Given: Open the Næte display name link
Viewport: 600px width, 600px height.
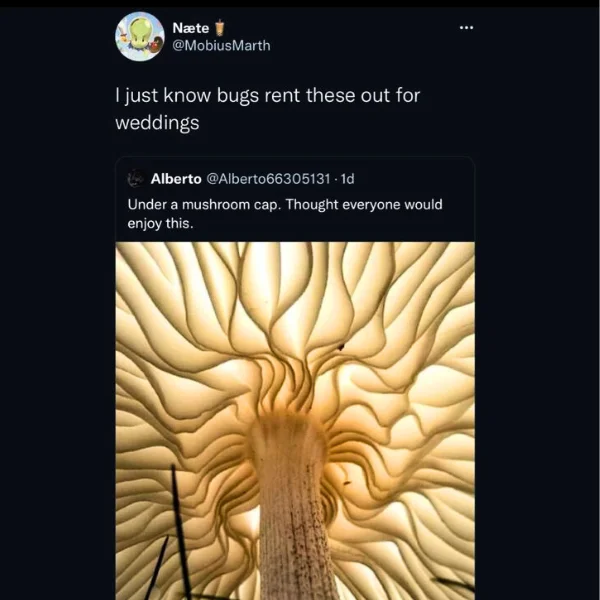Looking at the screenshot, I should coord(191,28).
